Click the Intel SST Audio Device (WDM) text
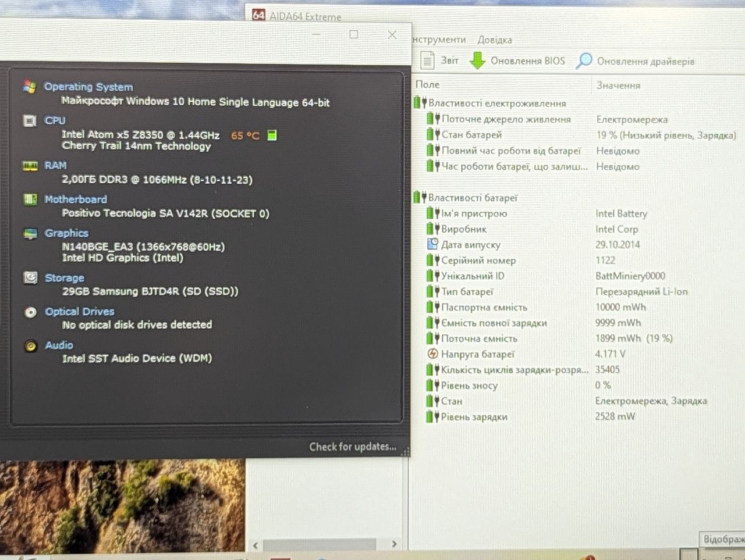The image size is (745, 560). (137, 358)
